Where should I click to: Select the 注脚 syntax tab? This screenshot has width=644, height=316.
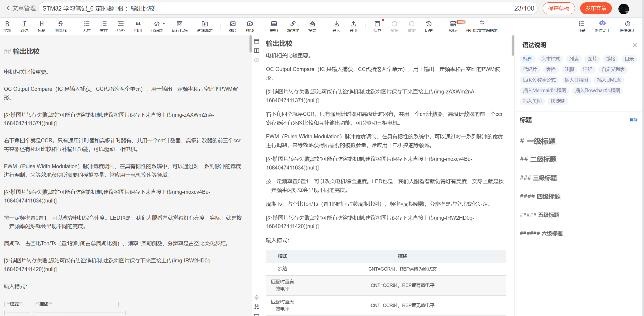tap(569, 69)
